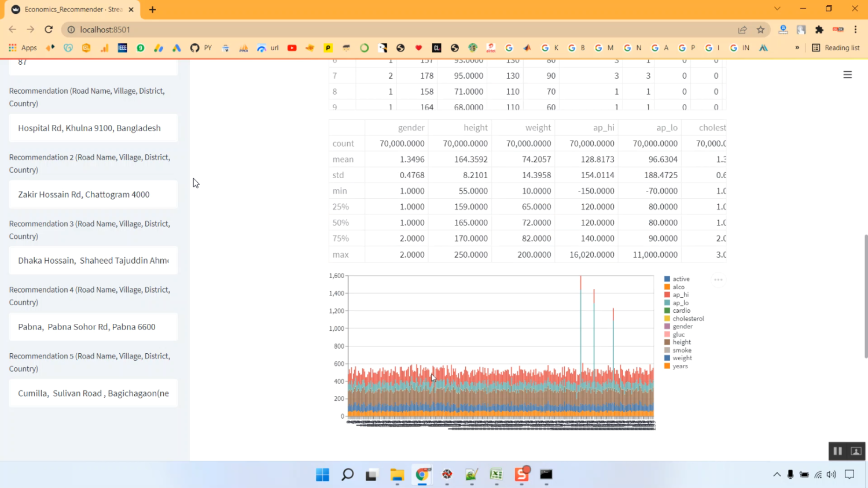Open the chart's more options menu
The image size is (868, 488).
pos(718,279)
